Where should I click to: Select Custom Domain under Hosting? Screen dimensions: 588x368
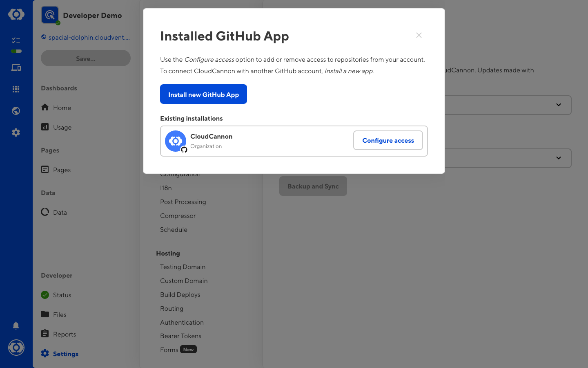(x=184, y=281)
